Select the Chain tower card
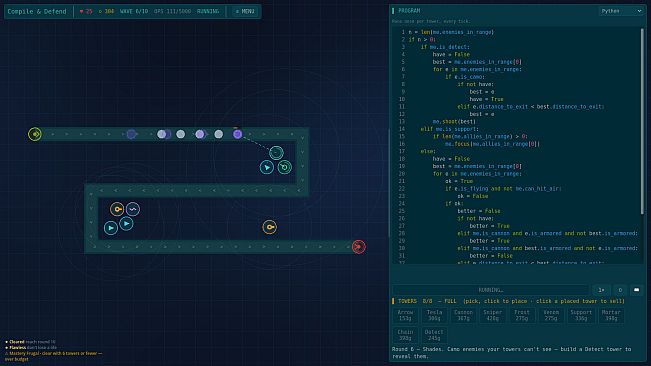 (x=405, y=335)
